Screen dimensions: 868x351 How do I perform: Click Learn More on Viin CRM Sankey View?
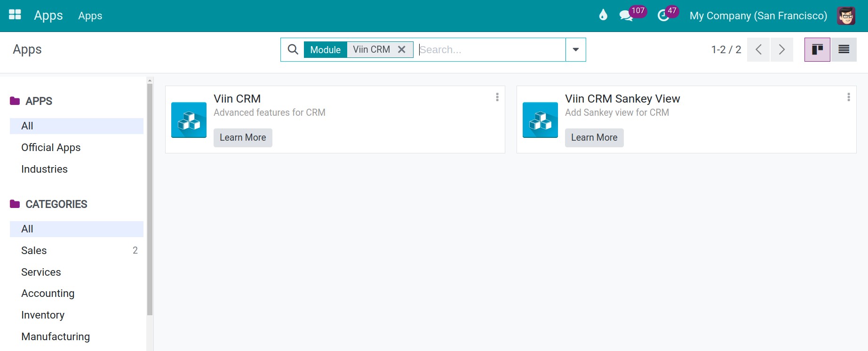pos(594,137)
